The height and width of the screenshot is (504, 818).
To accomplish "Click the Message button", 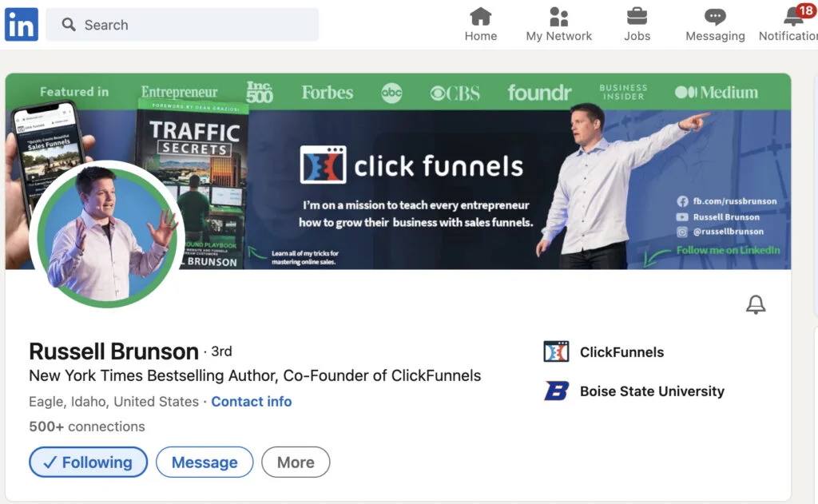I will 204,462.
